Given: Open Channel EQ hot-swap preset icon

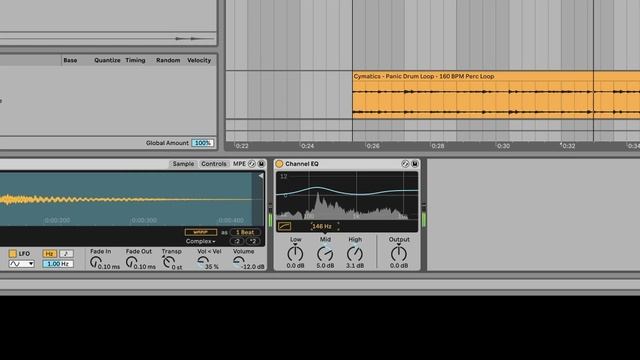Looking at the screenshot, I should pos(405,164).
